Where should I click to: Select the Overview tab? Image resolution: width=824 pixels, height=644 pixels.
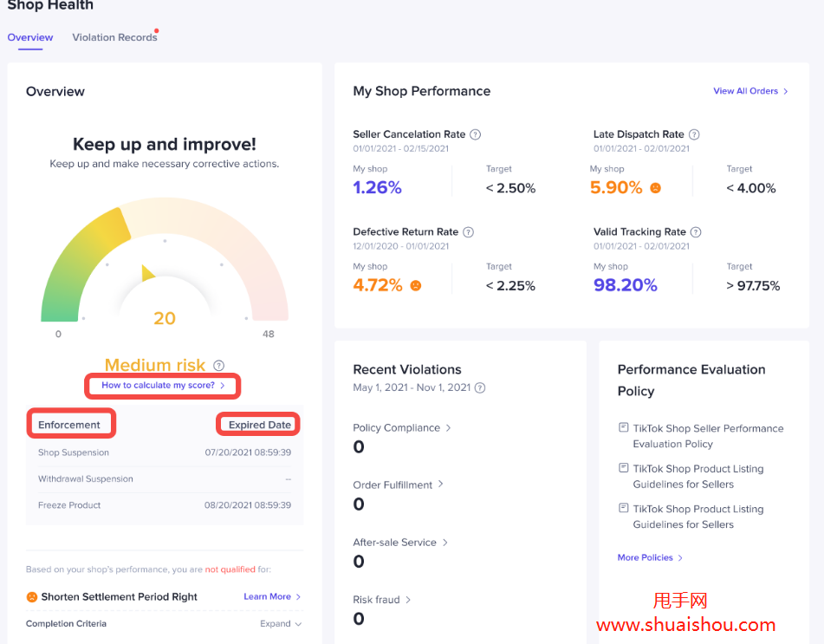coord(30,37)
